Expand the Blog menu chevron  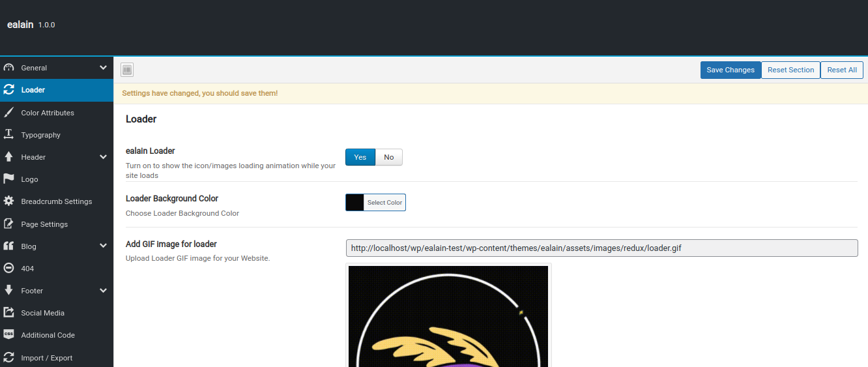[103, 246]
